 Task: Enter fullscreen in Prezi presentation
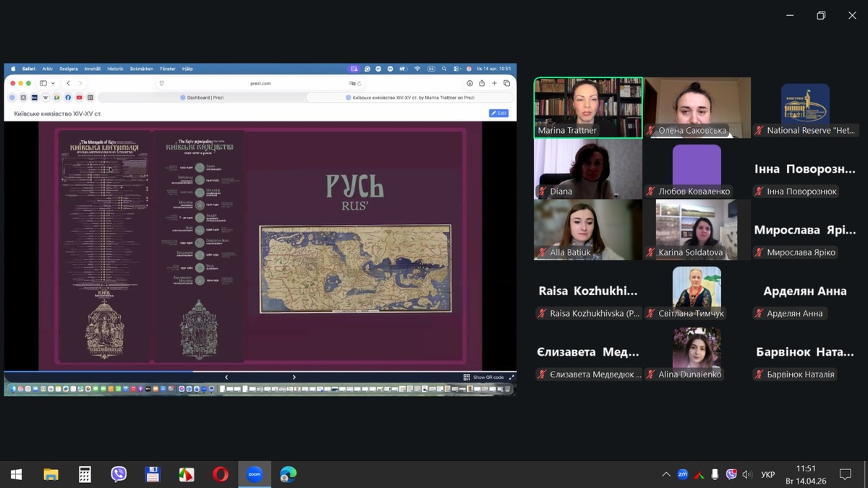512,377
